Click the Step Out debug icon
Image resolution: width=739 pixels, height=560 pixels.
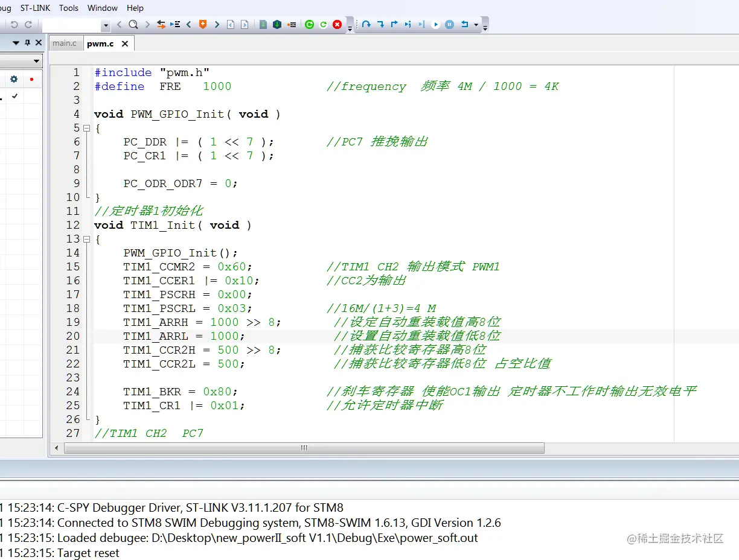pyautogui.click(x=394, y=25)
